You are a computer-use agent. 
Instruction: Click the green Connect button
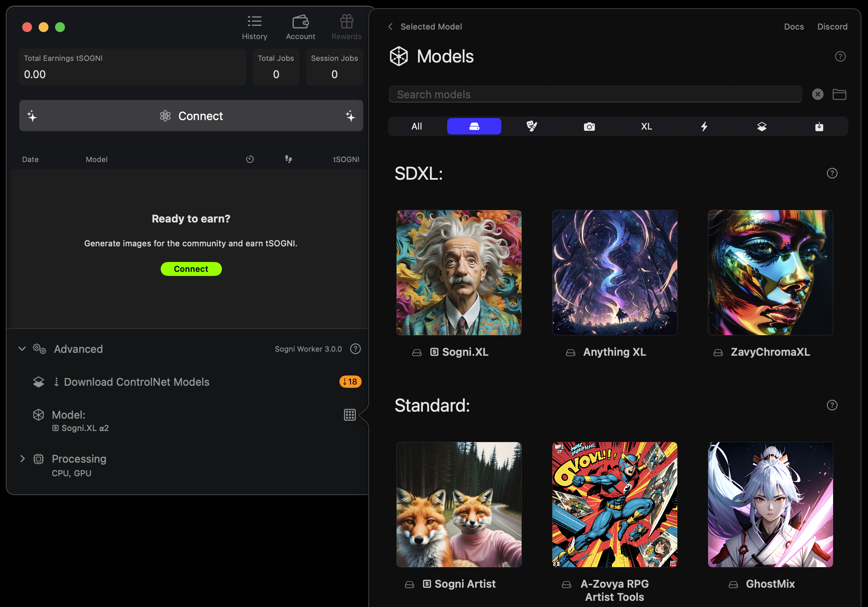click(191, 269)
